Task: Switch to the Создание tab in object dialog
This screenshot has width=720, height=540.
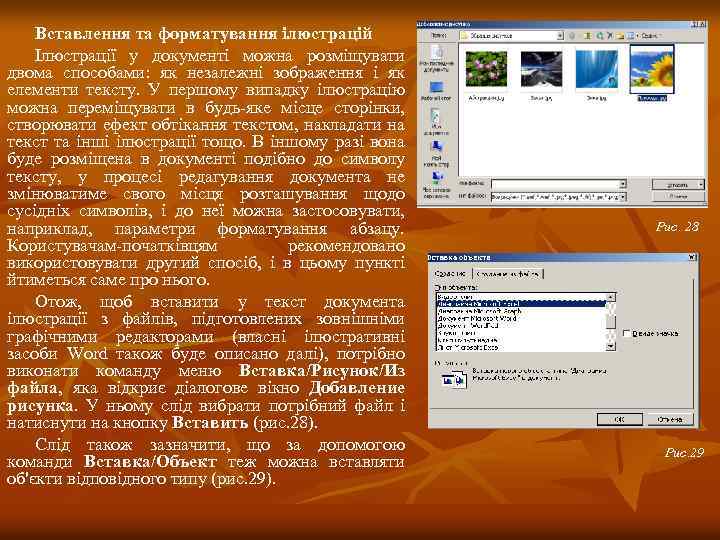Action: pyautogui.click(x=450, y=273)
